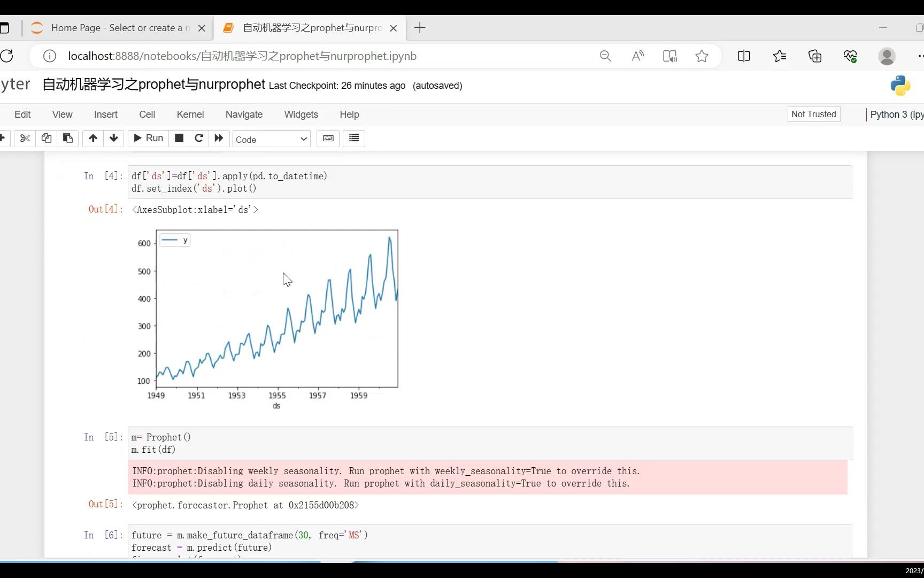Open the cell type Code dropdown

(272, 139)
